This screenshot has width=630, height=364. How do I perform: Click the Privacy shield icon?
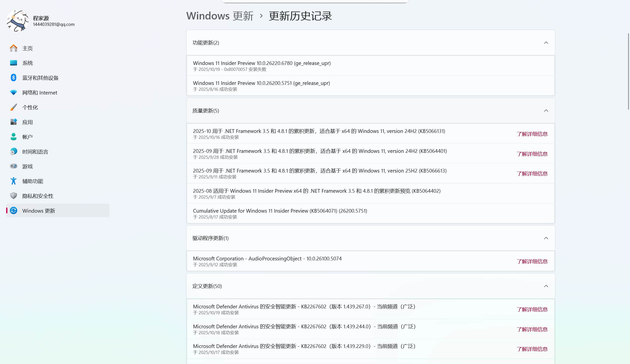click(14, 196)
